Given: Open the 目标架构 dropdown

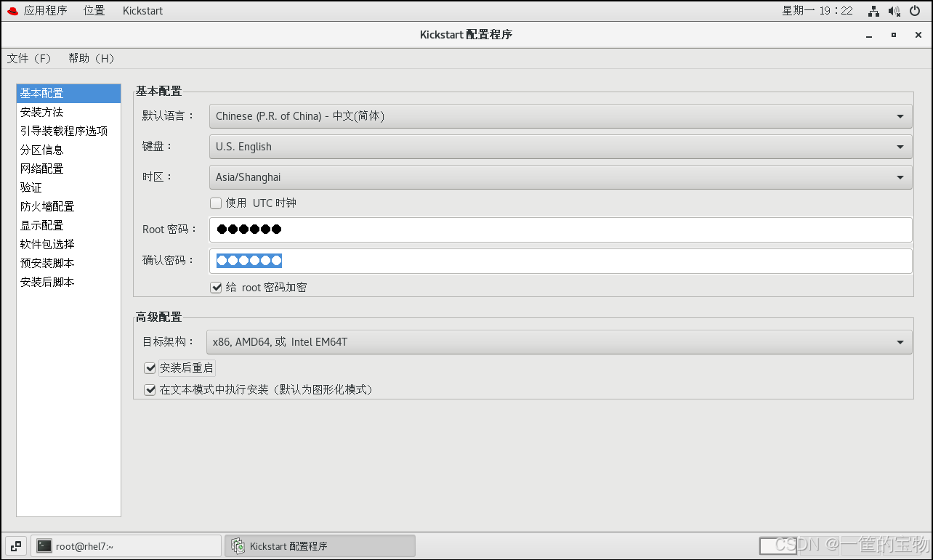Looking at the screenshot, I should click(x=559, y=342).
